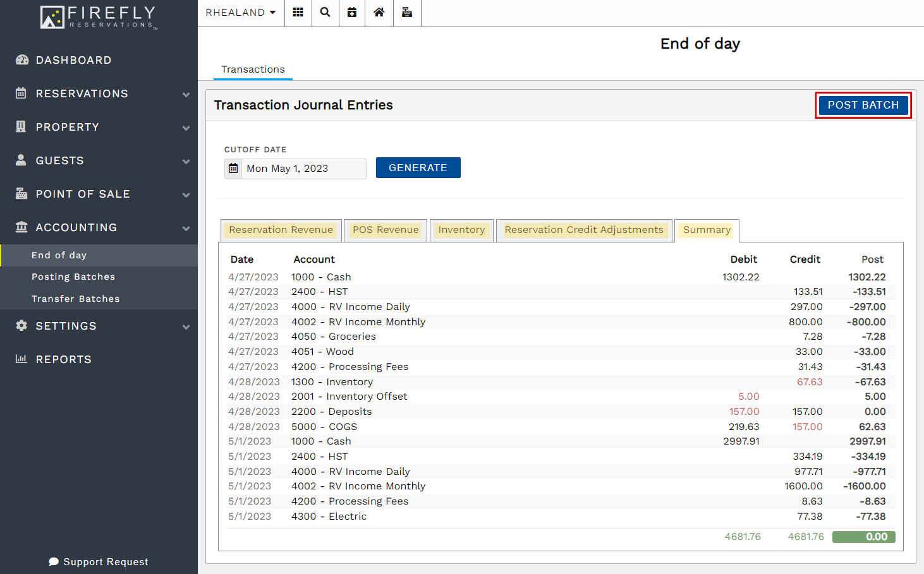Screen dimensions: 924x574
Task: Open the Cutoff Date calendar picker icon
Action: tap(233, 168)
